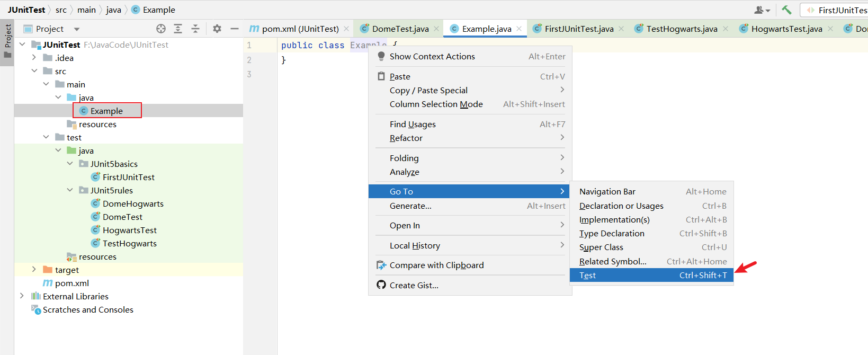
Task: Open the FirstJUnitTest run configuration selector
Action: (837, 10)
